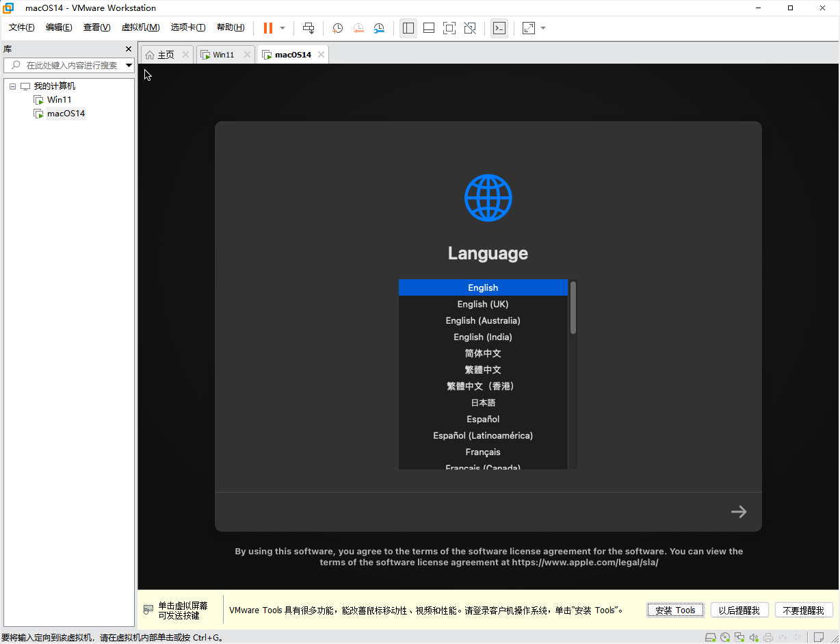This screenshot has width=840, height=644.
Task: Open the library search dropdown arrow
Action: (129, 65)
